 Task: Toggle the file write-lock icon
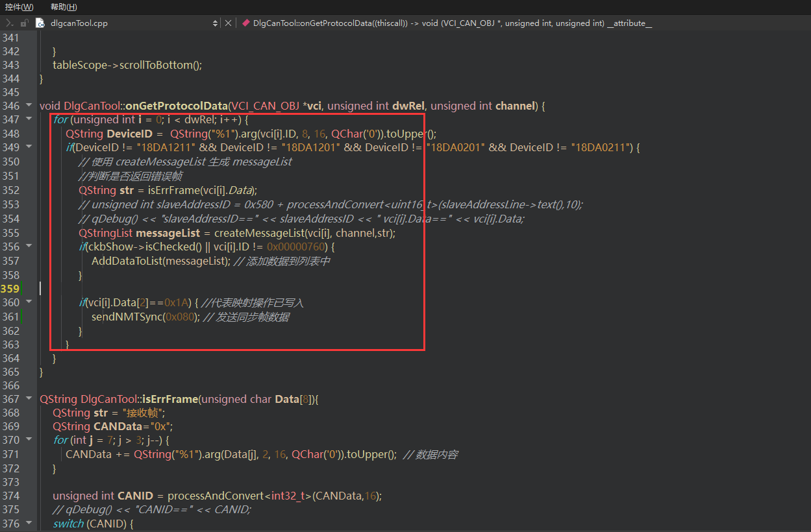pos(25,23)
